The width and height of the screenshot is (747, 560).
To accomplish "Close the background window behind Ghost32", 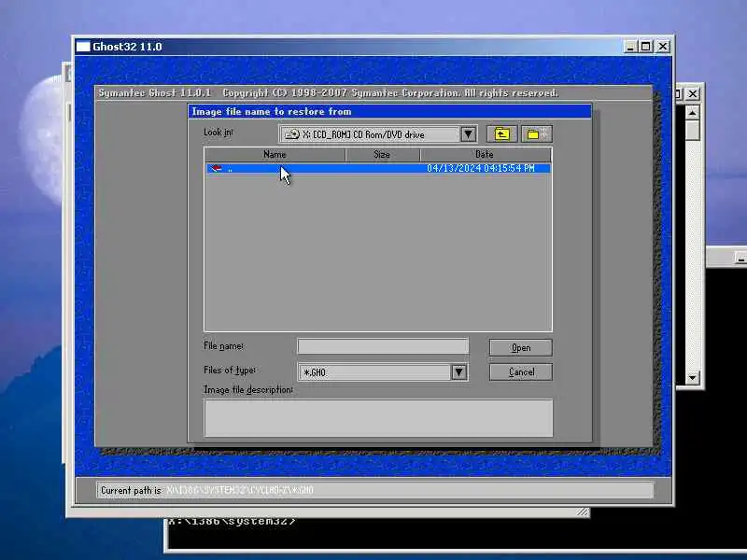I will (x=693, y=94).
